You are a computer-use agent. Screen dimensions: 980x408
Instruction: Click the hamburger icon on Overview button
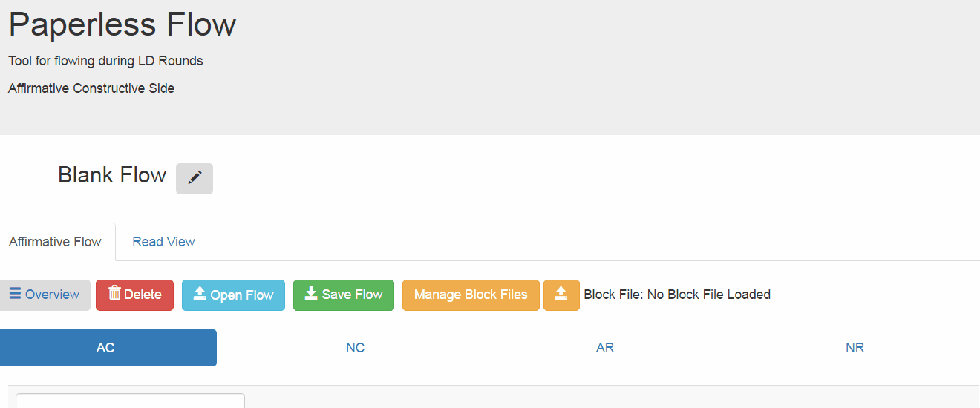click(x=15, y=294)
